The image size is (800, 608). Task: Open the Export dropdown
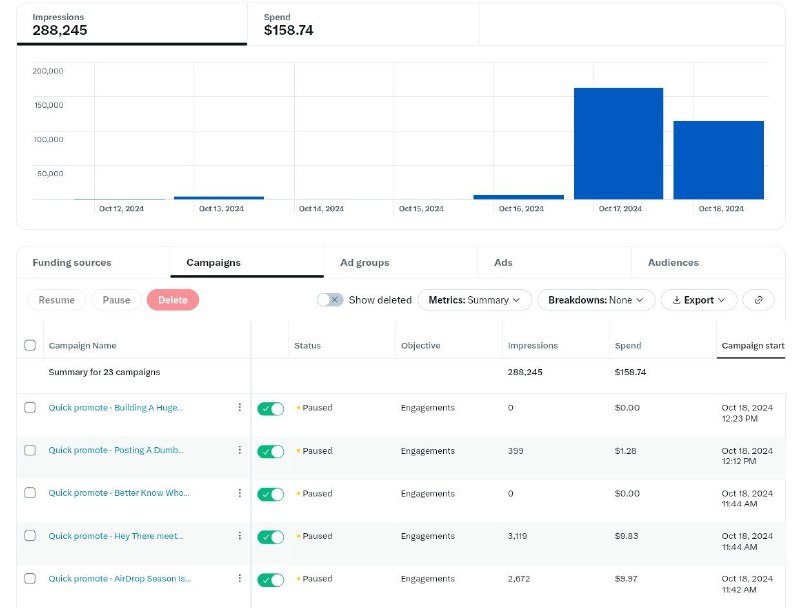pos(698,300)
